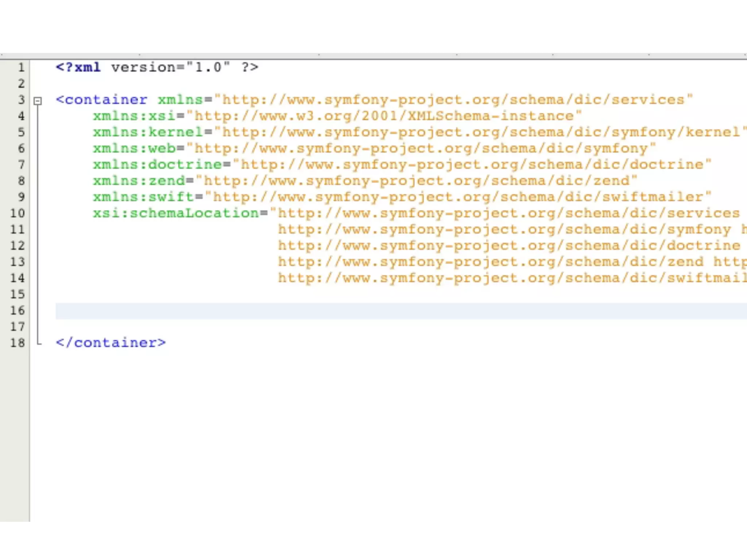Click the swiftmailer namespace URL on line 9
Image resolution: width=747 pixels, height=560 pixels.
[x=458, y=197]
